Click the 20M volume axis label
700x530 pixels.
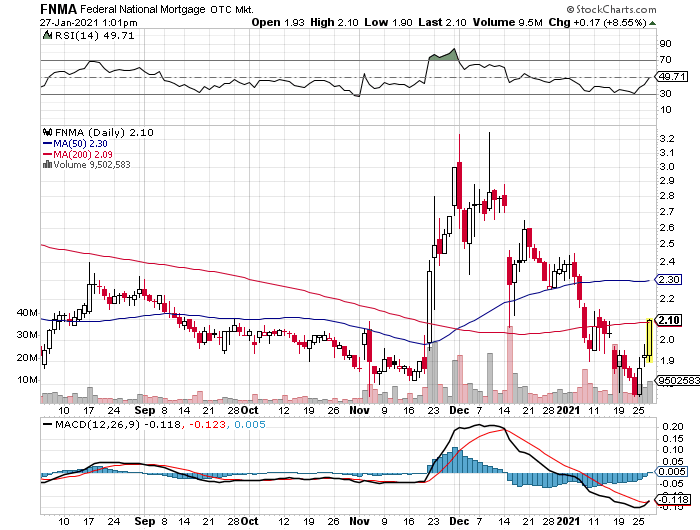click(27, 358)
